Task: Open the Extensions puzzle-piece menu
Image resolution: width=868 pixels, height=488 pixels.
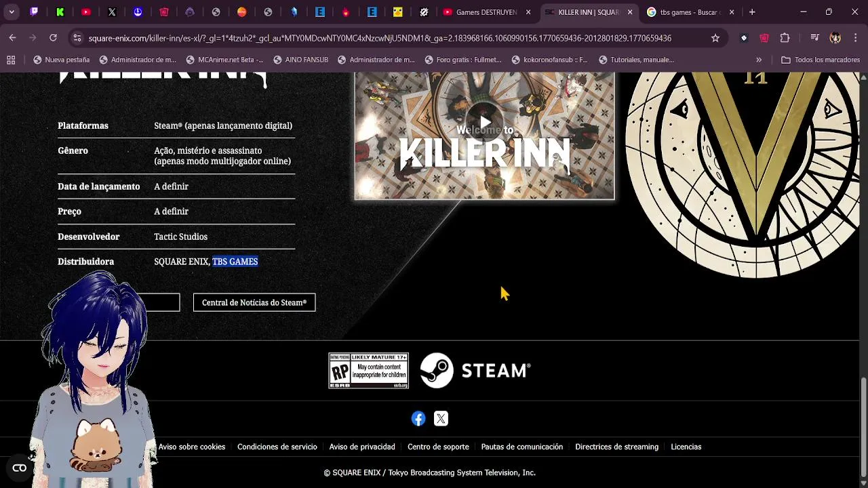Action: [x=785, y=38]
